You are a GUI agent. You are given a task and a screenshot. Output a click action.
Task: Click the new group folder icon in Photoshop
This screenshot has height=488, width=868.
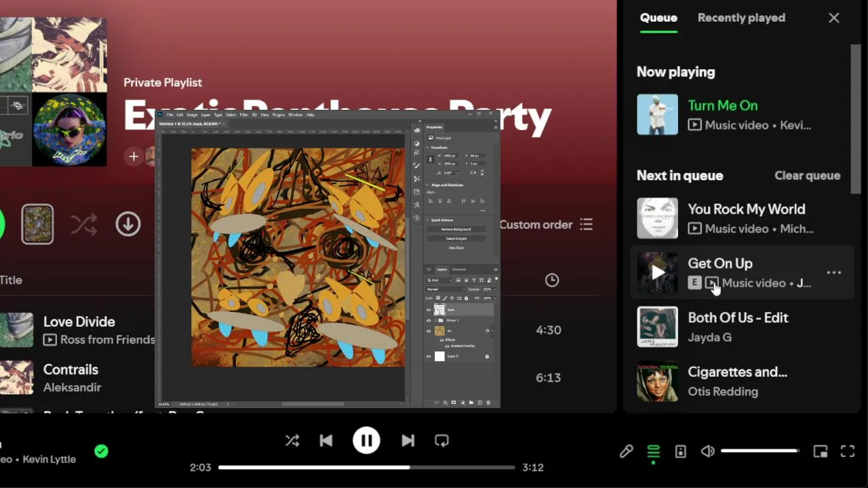471,403
